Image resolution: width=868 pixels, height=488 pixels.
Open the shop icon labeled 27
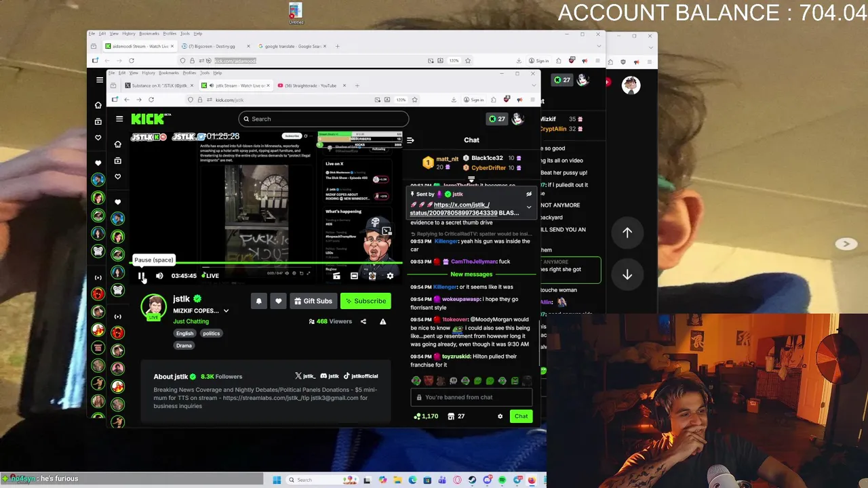tap(456, 416)
